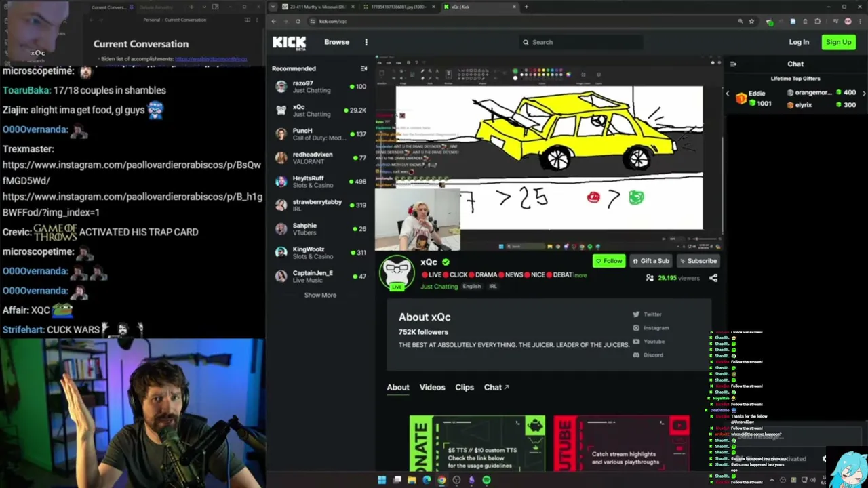Click the search field on Kick
This screenshot has width=868, height=488.
[x=580, y=42]
